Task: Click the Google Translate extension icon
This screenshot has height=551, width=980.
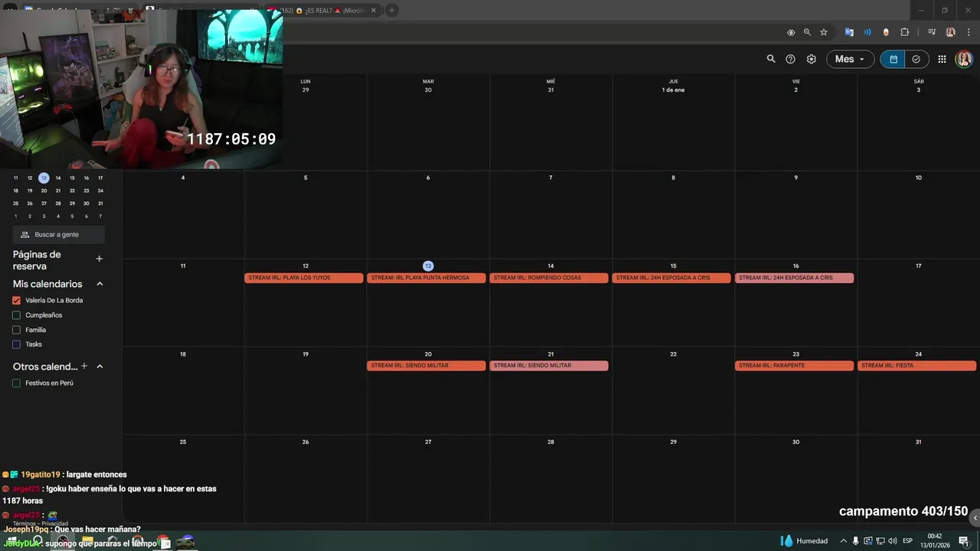Action: pos(849,32)
